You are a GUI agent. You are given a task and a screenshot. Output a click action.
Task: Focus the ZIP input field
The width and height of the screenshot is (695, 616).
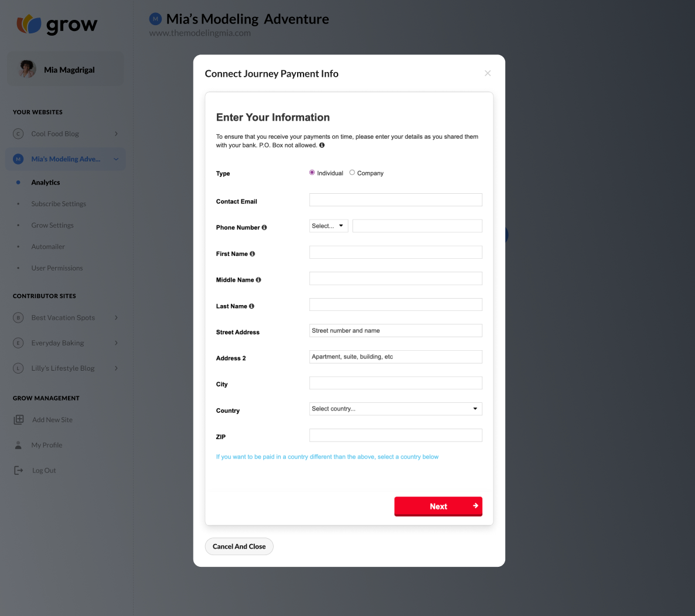click(396, 435)
